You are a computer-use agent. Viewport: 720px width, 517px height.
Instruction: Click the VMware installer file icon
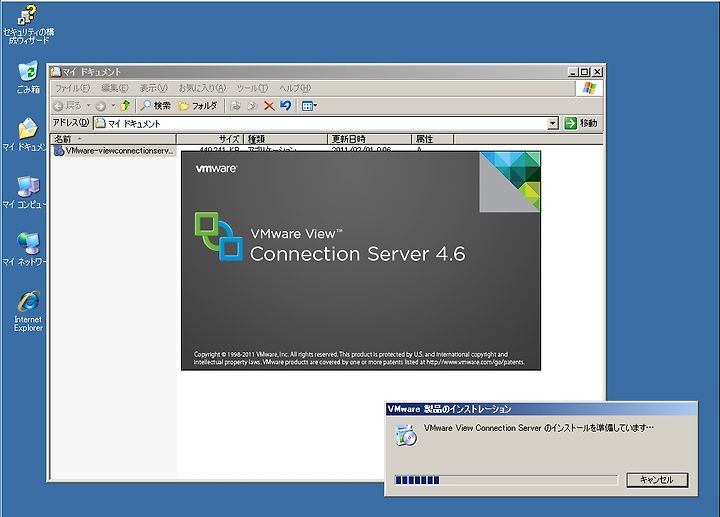(58, 151)
